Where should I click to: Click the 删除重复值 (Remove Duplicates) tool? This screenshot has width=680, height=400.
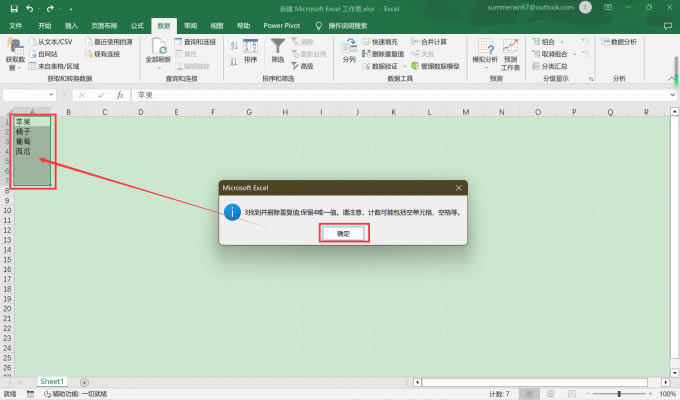click(384, 54)
